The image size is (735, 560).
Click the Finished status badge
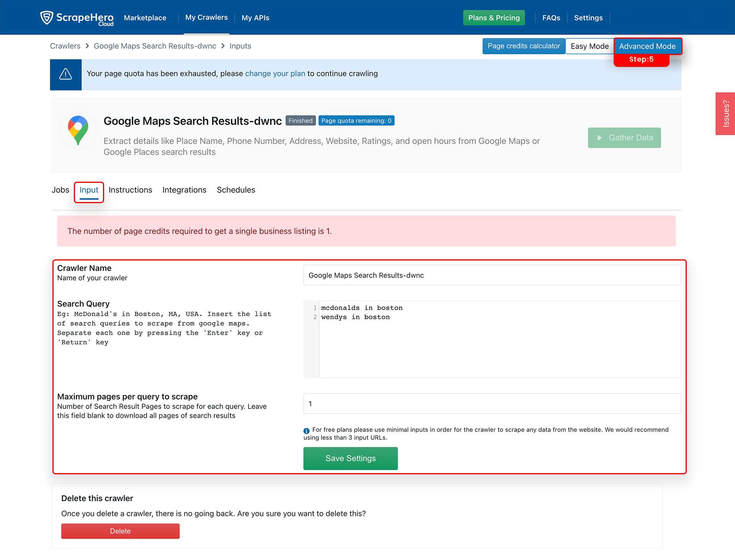[300, 120]
